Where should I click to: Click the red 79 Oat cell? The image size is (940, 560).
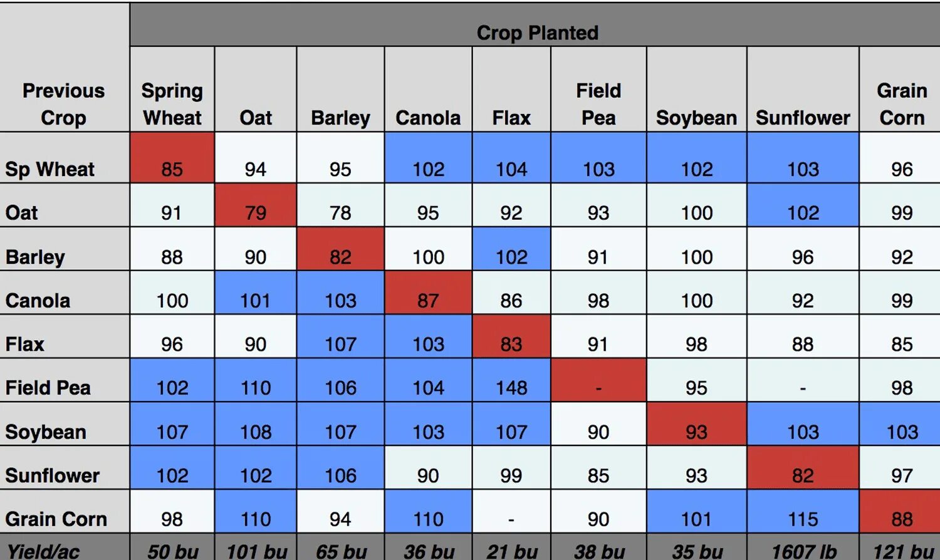256,205
